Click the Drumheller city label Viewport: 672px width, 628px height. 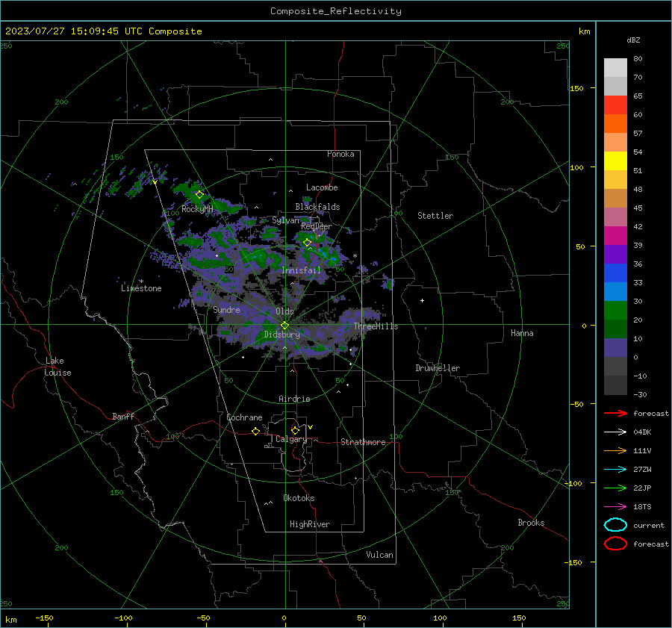tap(438, 368)
